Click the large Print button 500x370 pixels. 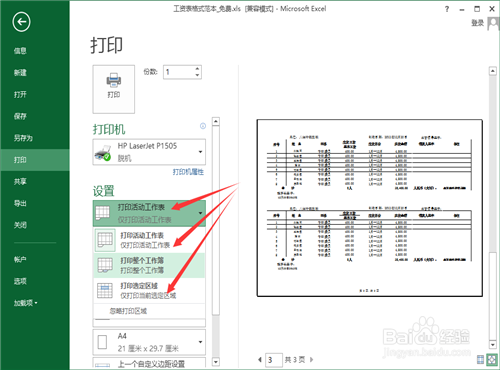(114, 89)
